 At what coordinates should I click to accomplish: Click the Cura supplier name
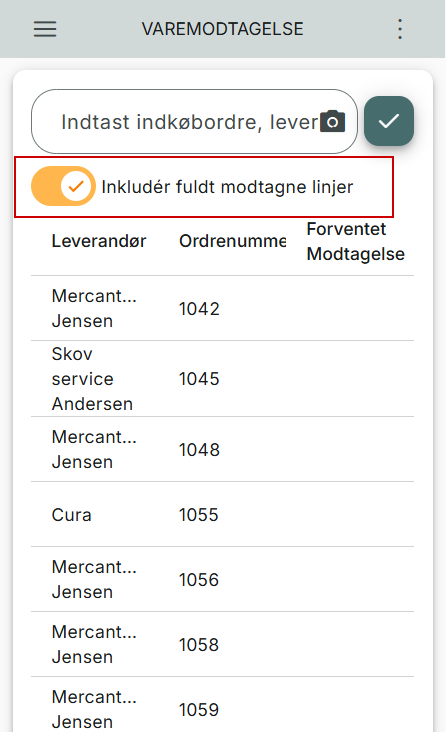tap(71, 515)
